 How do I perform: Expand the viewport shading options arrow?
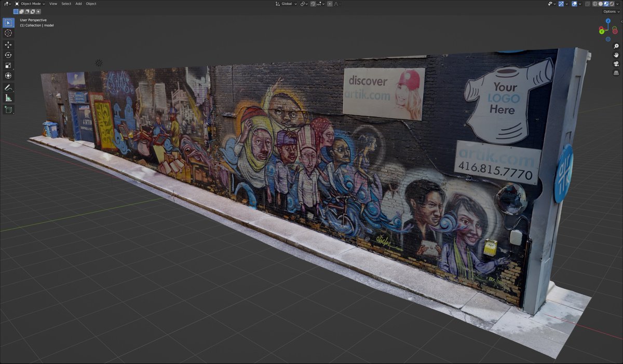coord(617,4)
